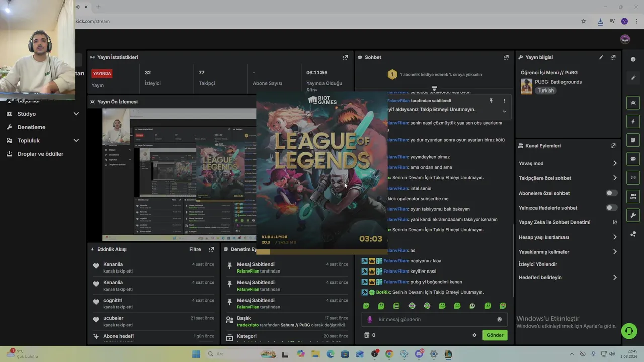This screenshot has height=362, width=644.
Task: Pop out the Kanal Eylemleri panel
Action: (613, 146)
